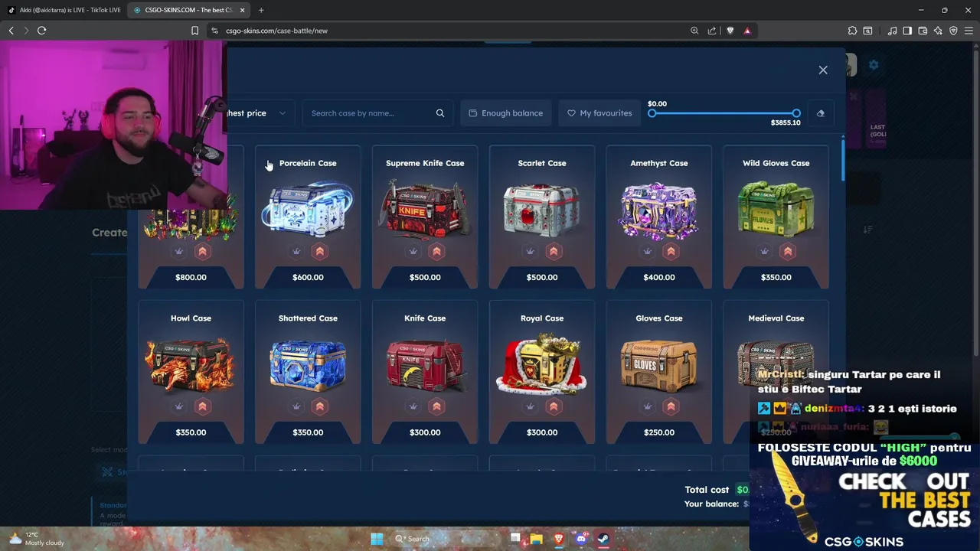The width and height of the screenshot is (980, 551).
Task: Share this page via share icon
Action: (x=712, y=31)
